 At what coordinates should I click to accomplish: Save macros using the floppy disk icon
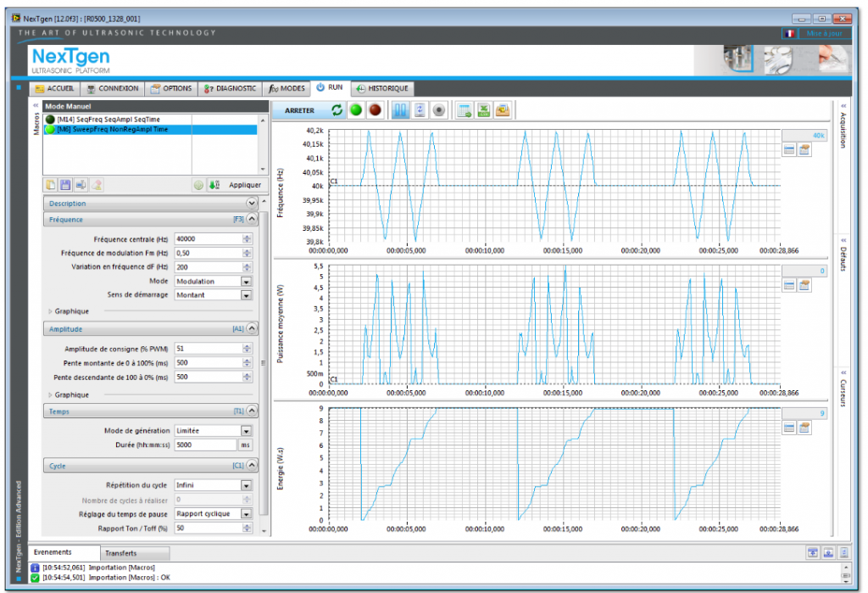click(65, 185)
